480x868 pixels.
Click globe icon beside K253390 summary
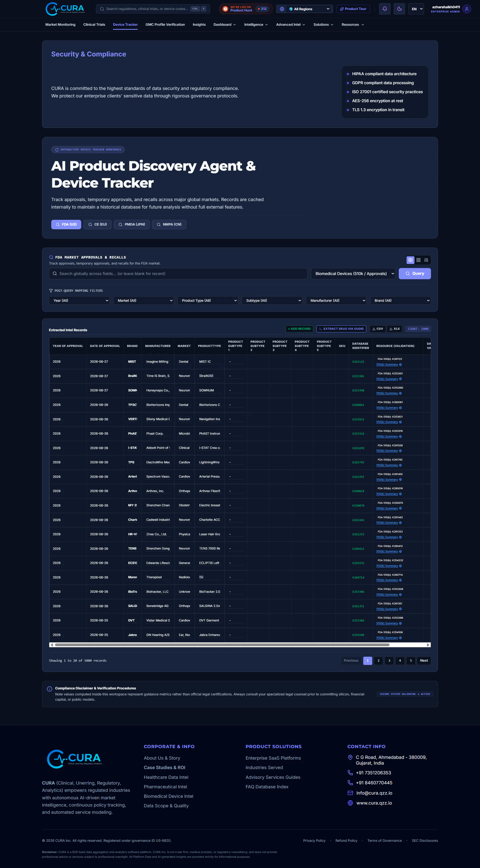coord(400,393)
